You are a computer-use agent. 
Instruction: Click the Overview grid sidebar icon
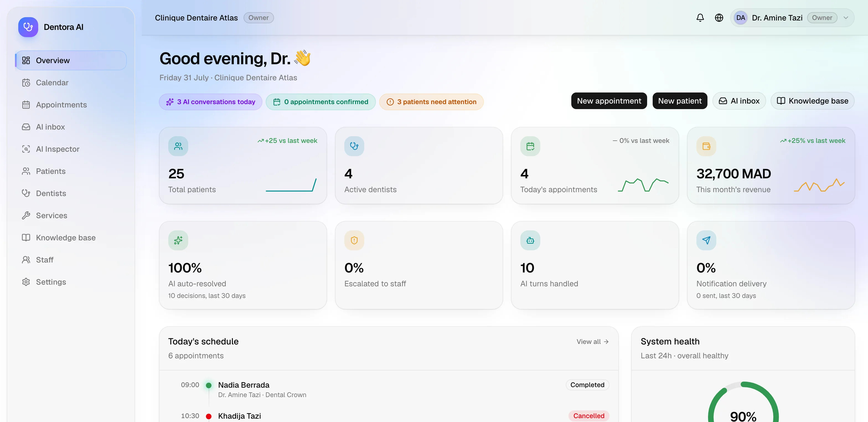click(26, 60)
